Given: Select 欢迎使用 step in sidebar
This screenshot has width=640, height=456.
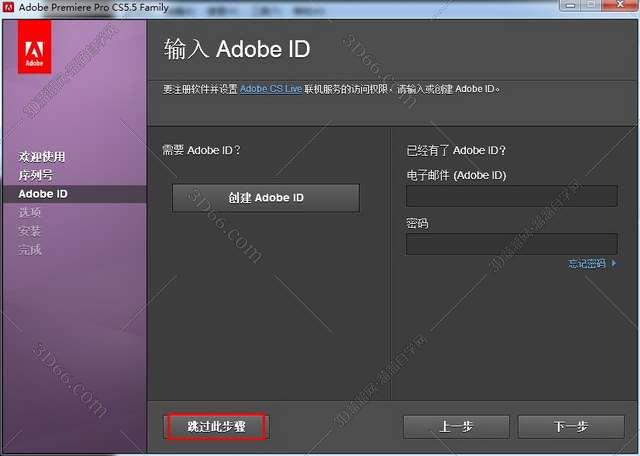Looking at the screenshot, I should pyautogui.click(x=42, y=157).
